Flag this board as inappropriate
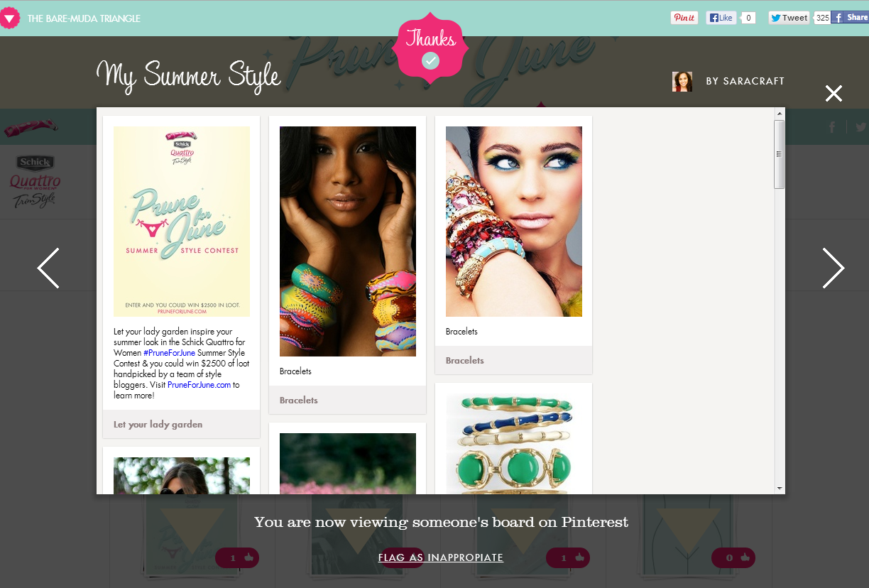869x588 pixels. coord(441,557)
